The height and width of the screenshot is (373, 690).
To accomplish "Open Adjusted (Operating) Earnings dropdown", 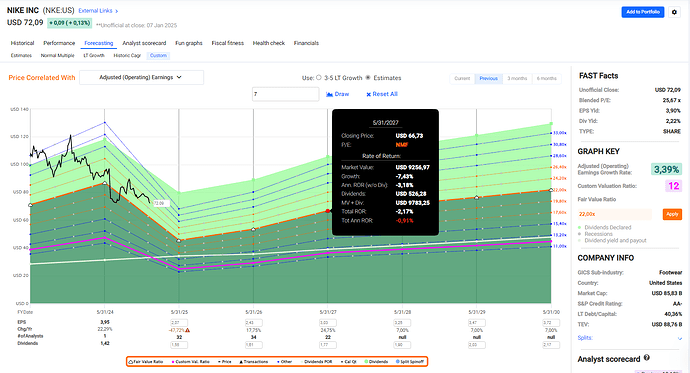I will click(141, 77).
